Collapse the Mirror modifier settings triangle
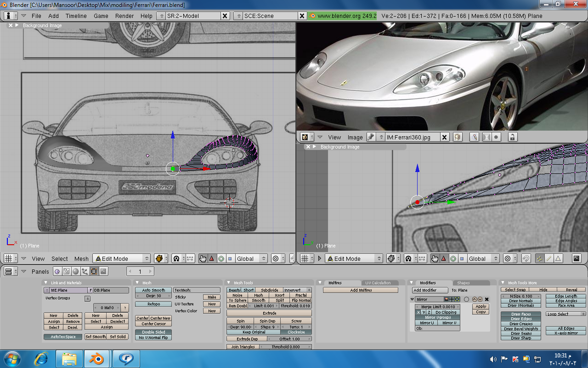The height and width of the screenshot is (368, 588). [x=413, y=299]
